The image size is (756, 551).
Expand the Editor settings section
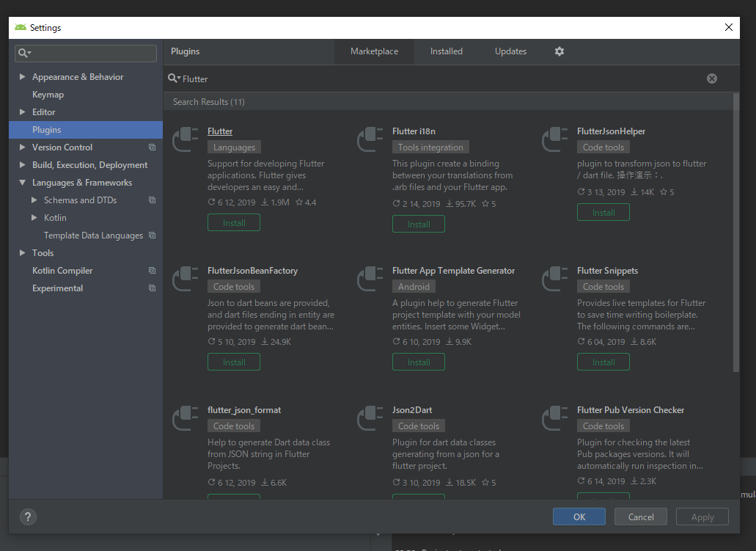tap(22, 112)
